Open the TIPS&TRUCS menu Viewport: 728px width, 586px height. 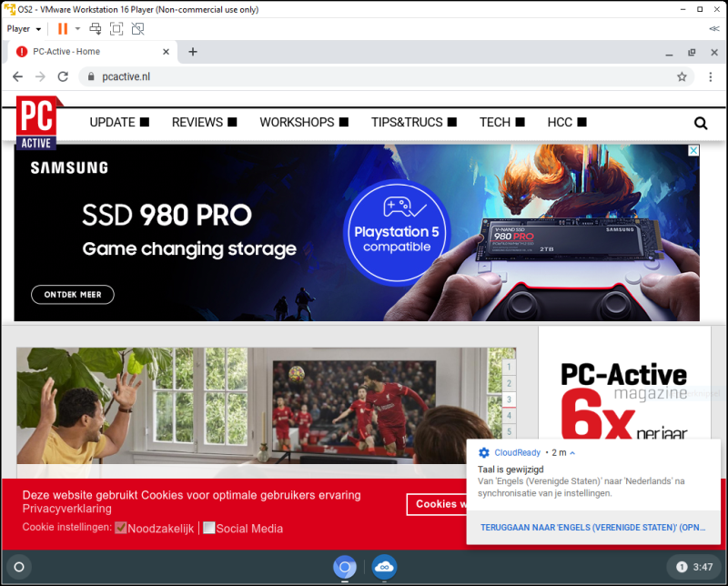(x=414, y=122)
